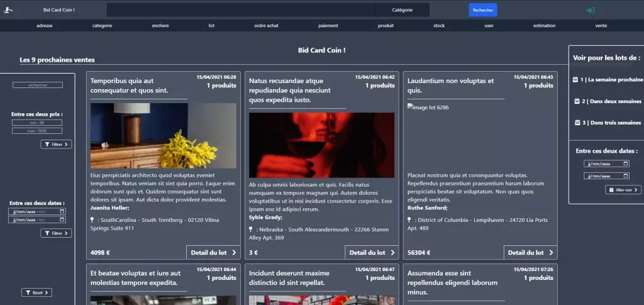The image size is (644, 305).
Task: Open the enchere menu item
Action: 160,26
